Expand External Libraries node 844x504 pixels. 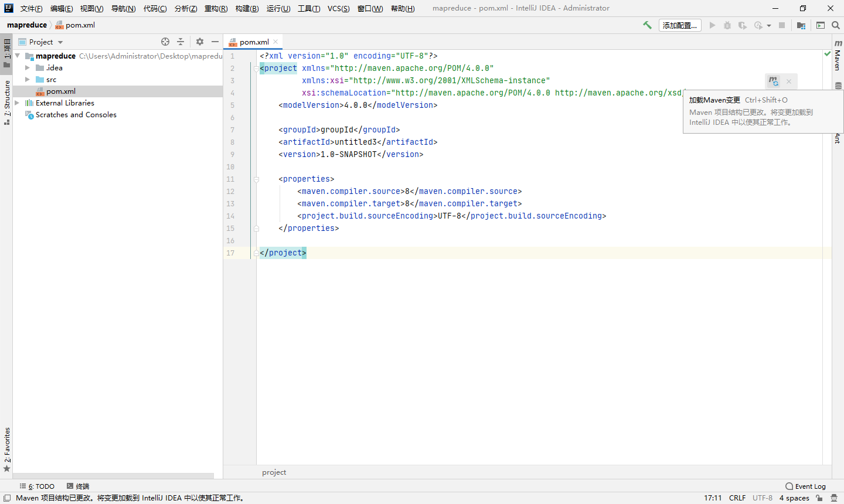[17, 103]
